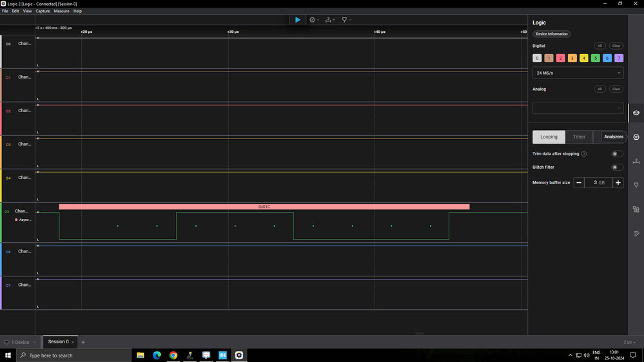Open the empty Analog sample rate dropdown
The width and height of the screenshot is (644, 362).
(578, 108)
